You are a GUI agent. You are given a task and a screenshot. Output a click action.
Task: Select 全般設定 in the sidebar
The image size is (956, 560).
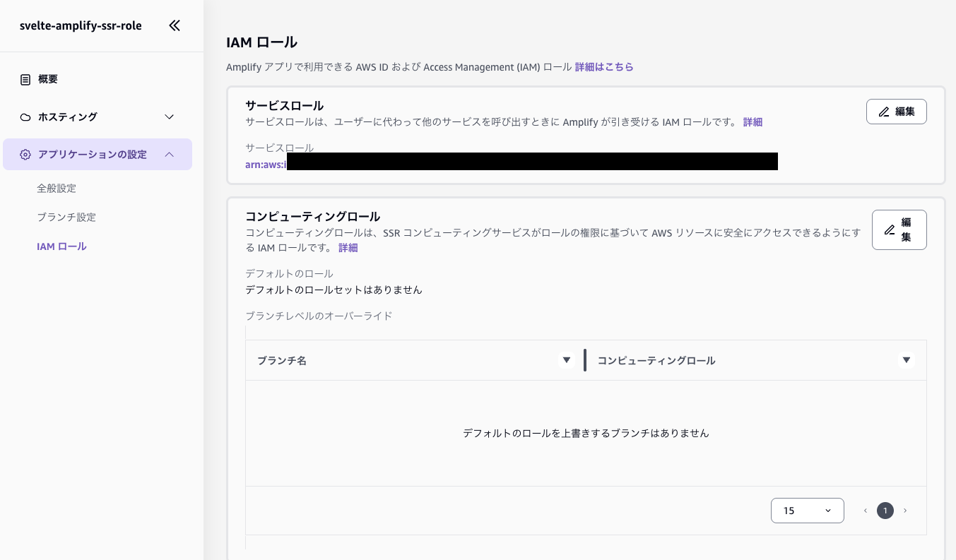(x=57, y=188)
